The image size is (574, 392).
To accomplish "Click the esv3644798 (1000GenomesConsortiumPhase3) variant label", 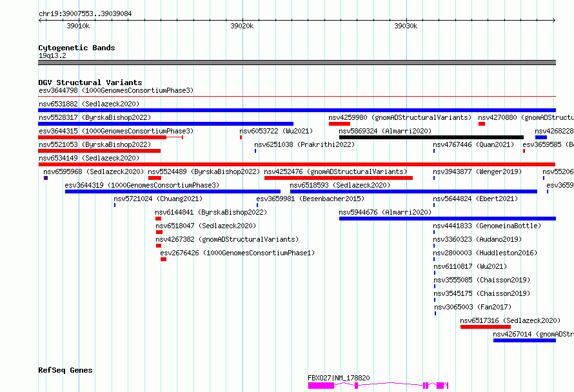I will (x=116, y=90).
